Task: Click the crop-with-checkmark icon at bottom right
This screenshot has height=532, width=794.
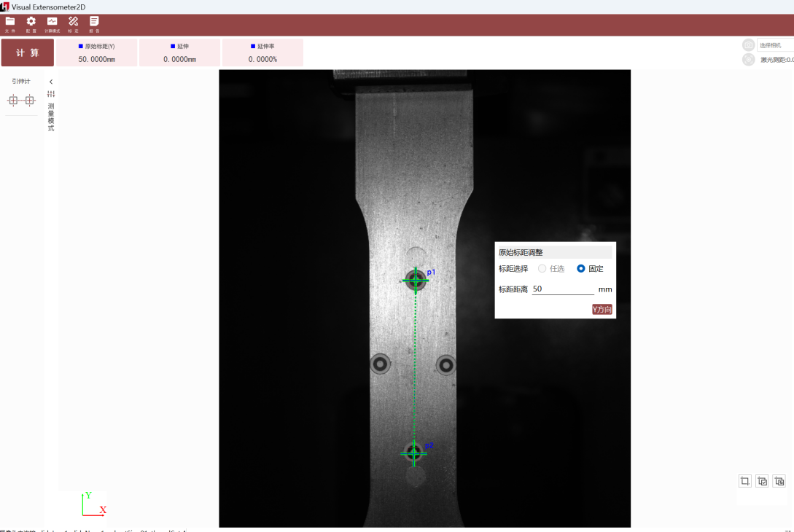Action: click(762, 481)
